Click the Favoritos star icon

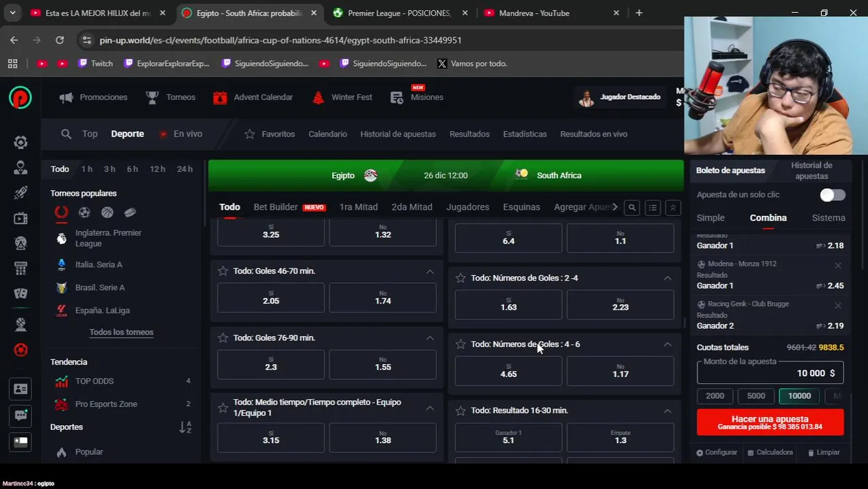point(249,134)
